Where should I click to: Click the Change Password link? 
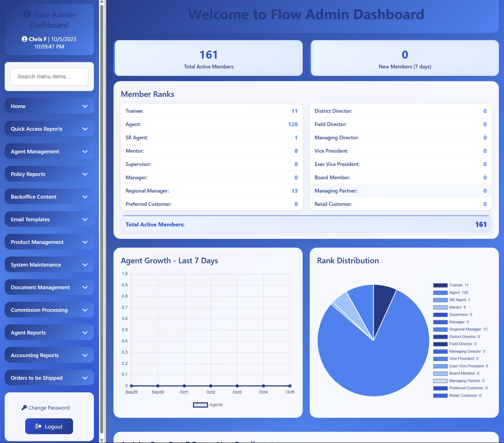[49, 408]
